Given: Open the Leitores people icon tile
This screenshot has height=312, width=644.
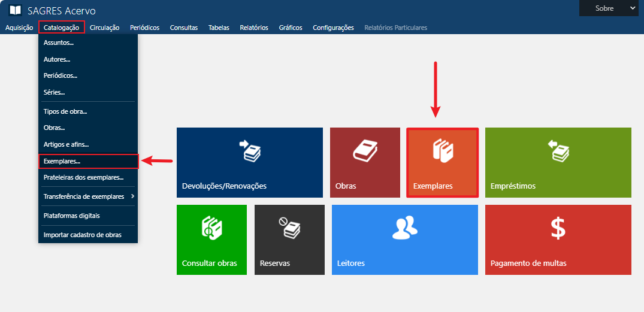Looking at the screenshot, I should pyautogui.click(x=404, y=228).
